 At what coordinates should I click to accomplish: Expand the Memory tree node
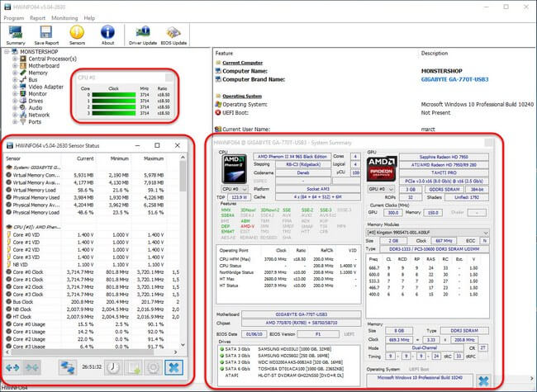(15, 73)
